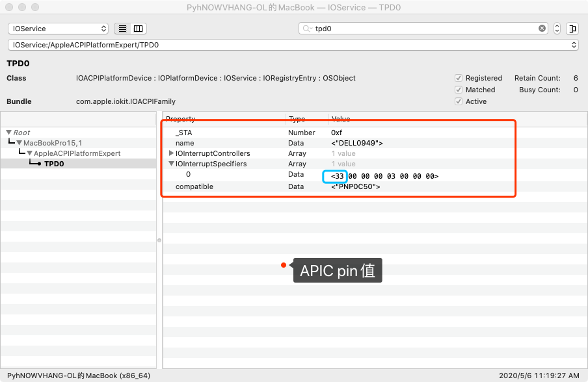Screen dimensions: 588x382
Task: Click the Value column header
Action: [341, 119]
